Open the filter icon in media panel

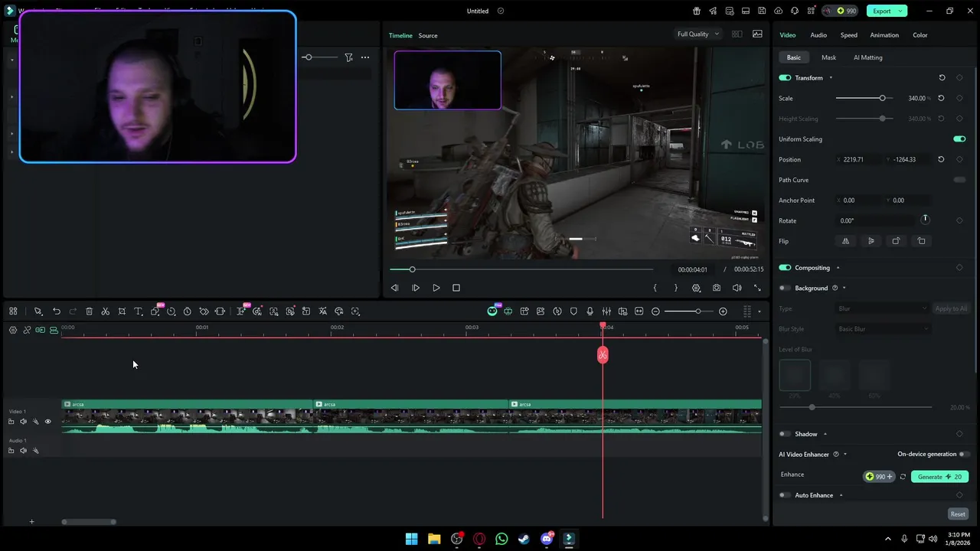click(348, 57)
